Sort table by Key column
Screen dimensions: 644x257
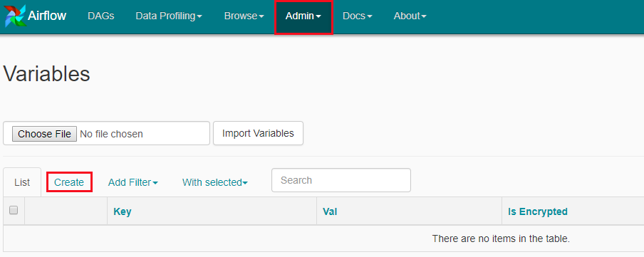pos(123,212)
